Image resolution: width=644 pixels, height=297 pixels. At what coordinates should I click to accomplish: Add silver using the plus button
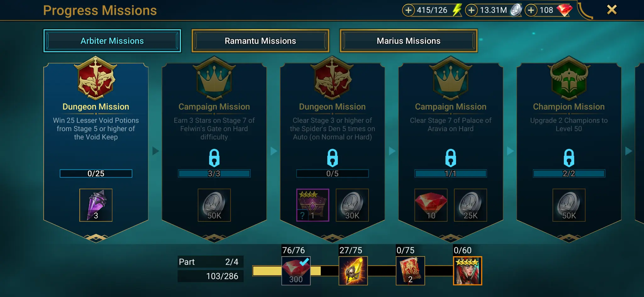tap(471, 10)
